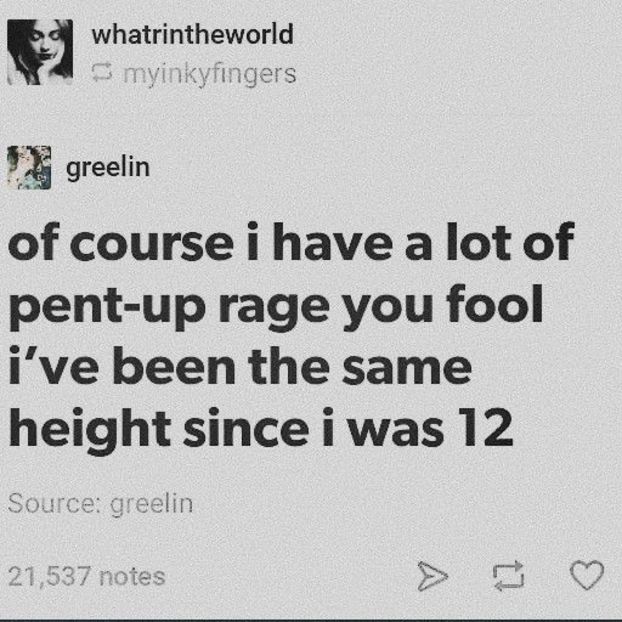This screenshot has height=622, width=622.
Task: Open the whatrintheworld blog name link
Action: click(192, 34)
